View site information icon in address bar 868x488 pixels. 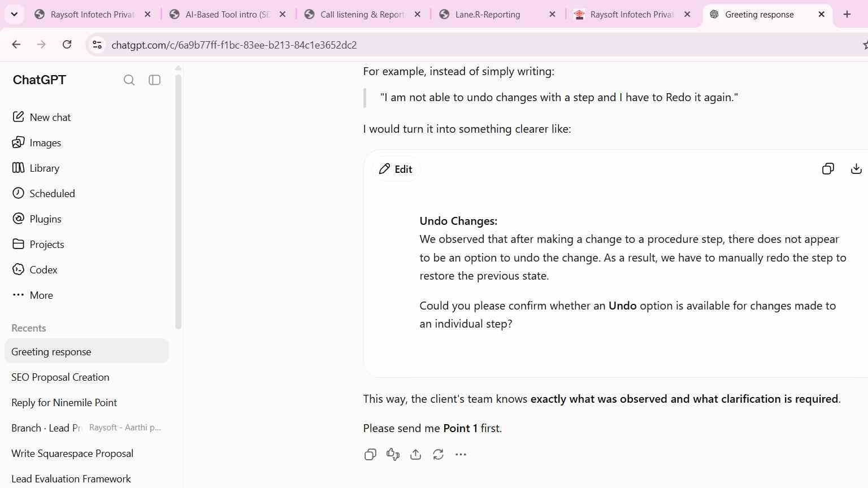97,45
